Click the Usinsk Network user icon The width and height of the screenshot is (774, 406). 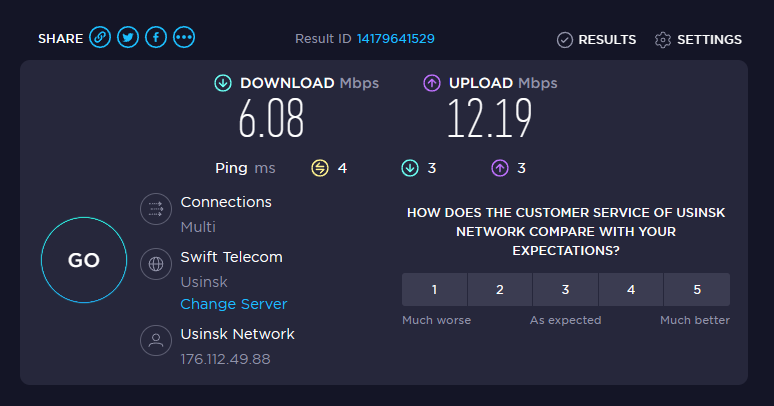pos(155,340)
